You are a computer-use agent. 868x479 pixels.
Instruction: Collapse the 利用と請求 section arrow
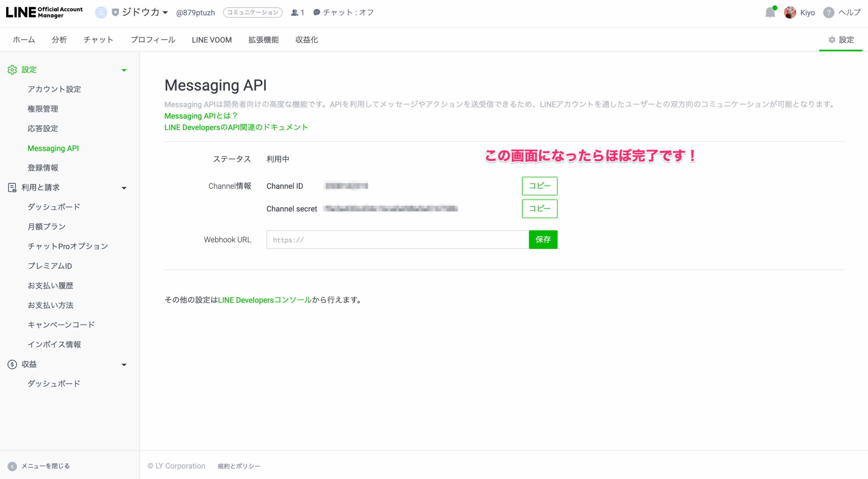coord(124,188)
